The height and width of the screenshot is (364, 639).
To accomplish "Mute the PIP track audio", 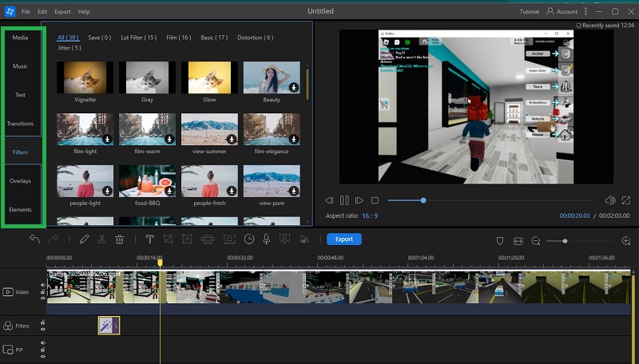I will 43,342.
